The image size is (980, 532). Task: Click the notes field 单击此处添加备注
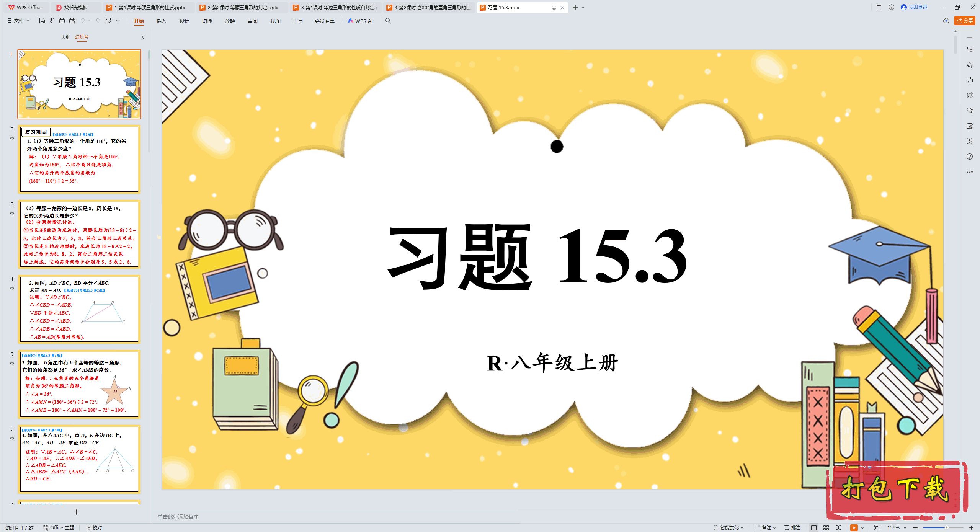point(178,517)
